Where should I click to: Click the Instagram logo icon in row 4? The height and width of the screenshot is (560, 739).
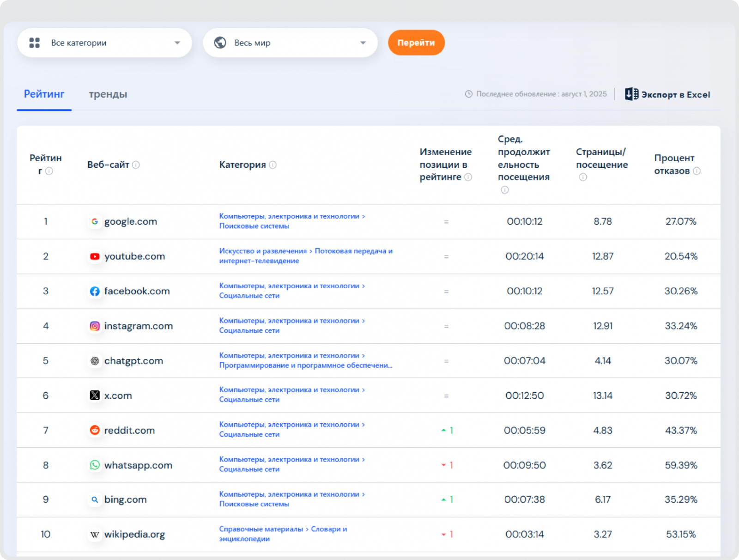coord(95,326)
